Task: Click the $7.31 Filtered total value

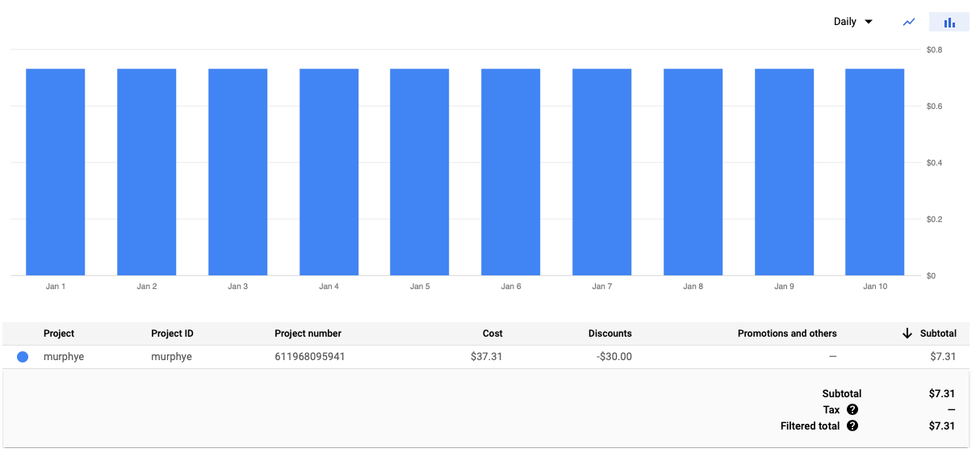Action: tap(942, 426)
